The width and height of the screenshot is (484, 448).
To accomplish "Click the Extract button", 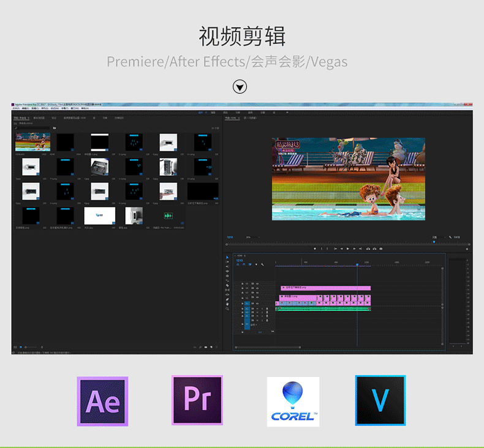I will [374, 248].
